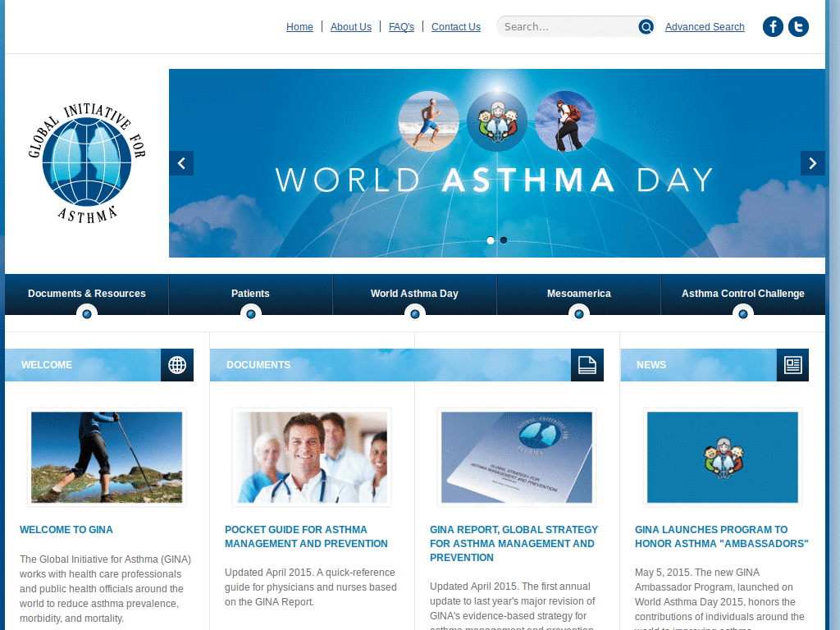Click the dot under Patients menu
840x630 pixels.
[x=251, y=314]
